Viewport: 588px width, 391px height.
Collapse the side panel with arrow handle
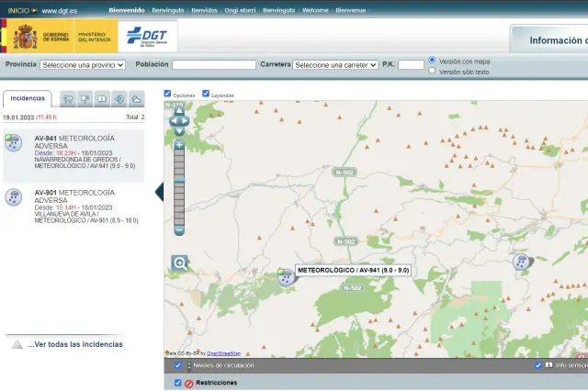coord(160,191)
